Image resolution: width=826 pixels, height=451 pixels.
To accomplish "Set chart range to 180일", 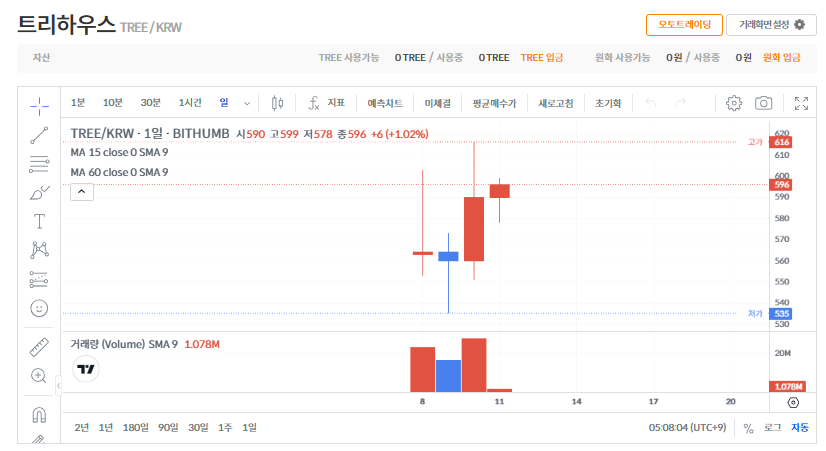I will point(135,427).
